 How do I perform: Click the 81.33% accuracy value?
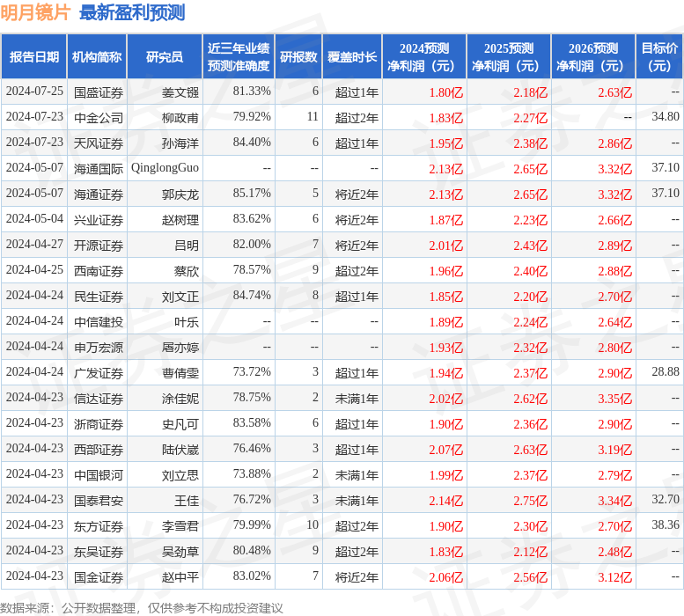point(252,91)
